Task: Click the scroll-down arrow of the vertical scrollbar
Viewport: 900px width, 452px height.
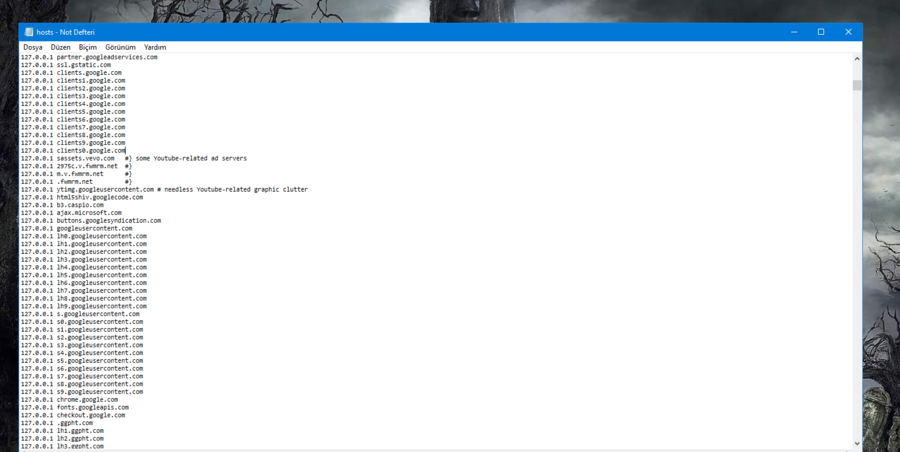Action: point(857,443)
